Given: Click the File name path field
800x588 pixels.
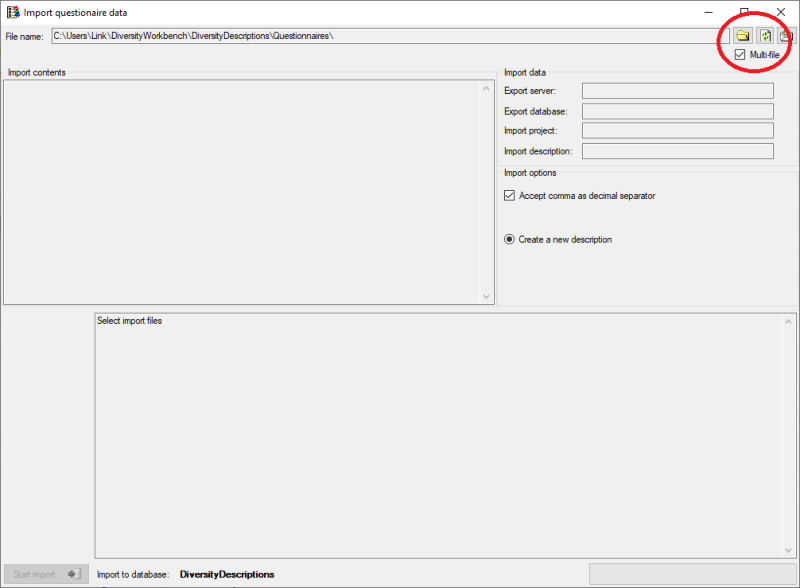Looking at the screenshot, I should click(x=385, y=36).
